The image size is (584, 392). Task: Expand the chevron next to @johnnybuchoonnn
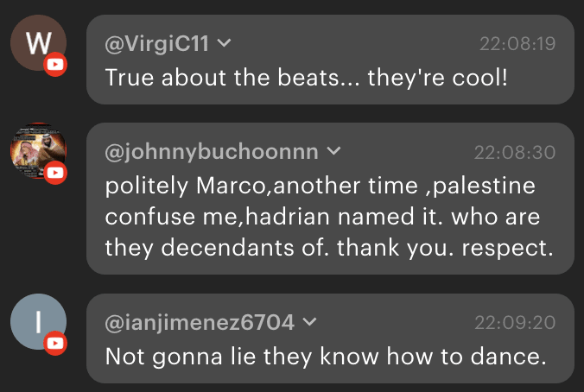pyautogui.click(x=334, y=152)
